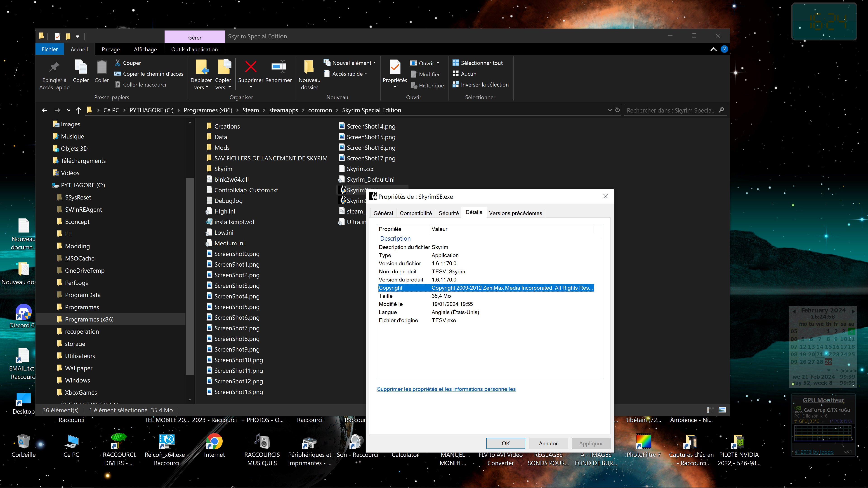Click the Épingler à Accès rapide pin icon
868x488 pixels.
[54, 67]
